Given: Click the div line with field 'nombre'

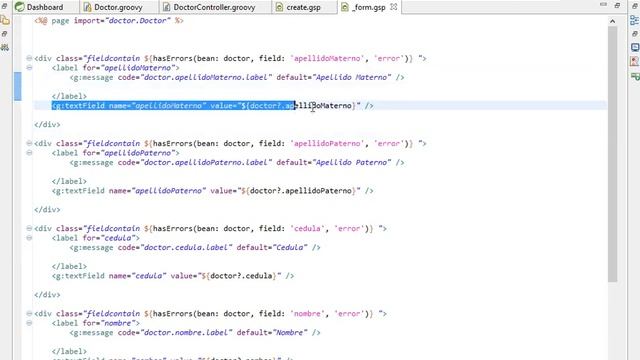Looking at the screenshot, I should pyautogui.click(x=210, y=313).
